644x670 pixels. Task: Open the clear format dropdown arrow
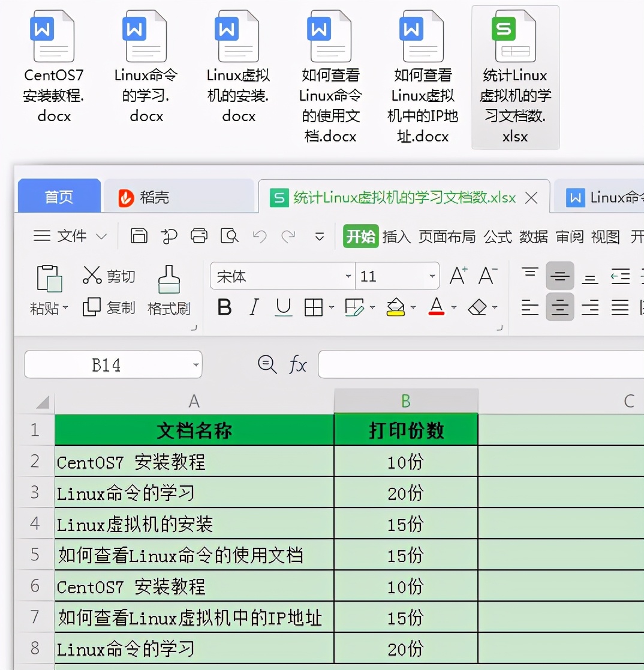(495, 307)
